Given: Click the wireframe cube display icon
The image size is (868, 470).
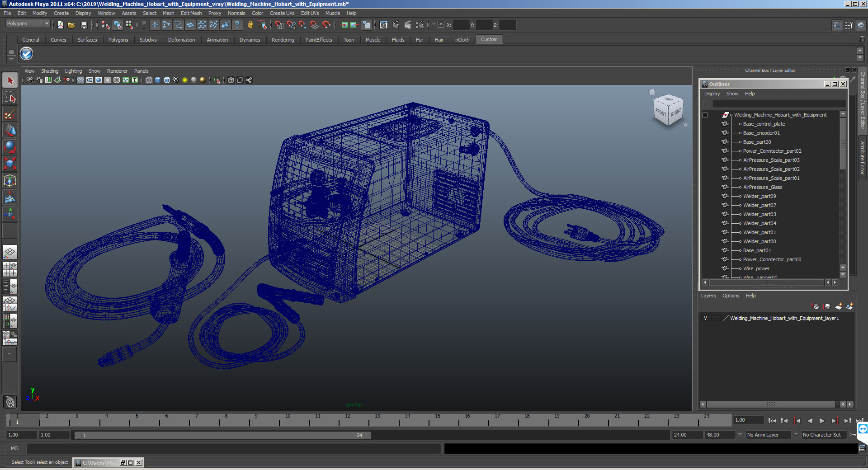Looking at the screenshot, I should click(149, 80).
